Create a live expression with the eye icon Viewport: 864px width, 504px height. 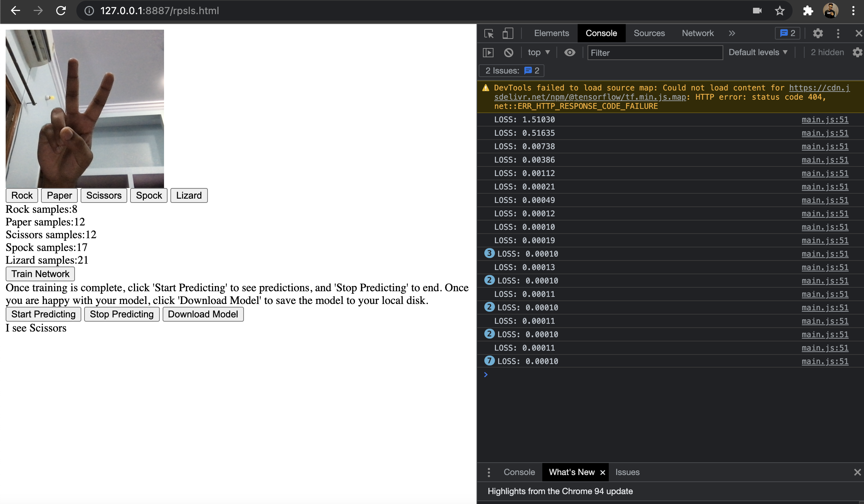(x=569, y=52)
